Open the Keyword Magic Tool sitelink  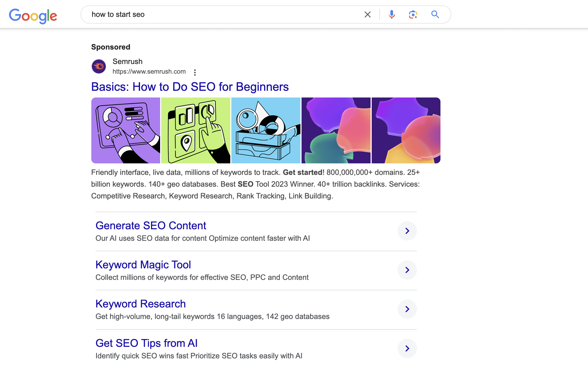tap(143, 264)
